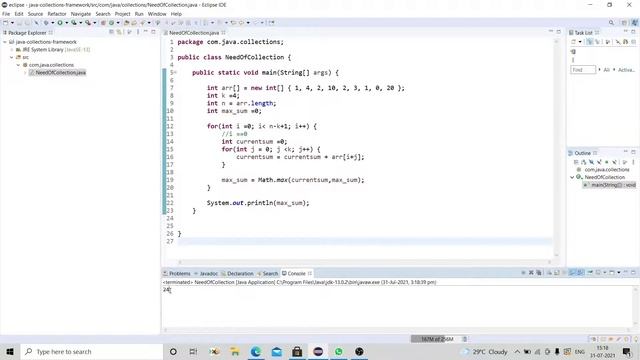Toggle Link with Editor in Package Explorer
Screen dimensions: 640x360
[x=118, y=32]
